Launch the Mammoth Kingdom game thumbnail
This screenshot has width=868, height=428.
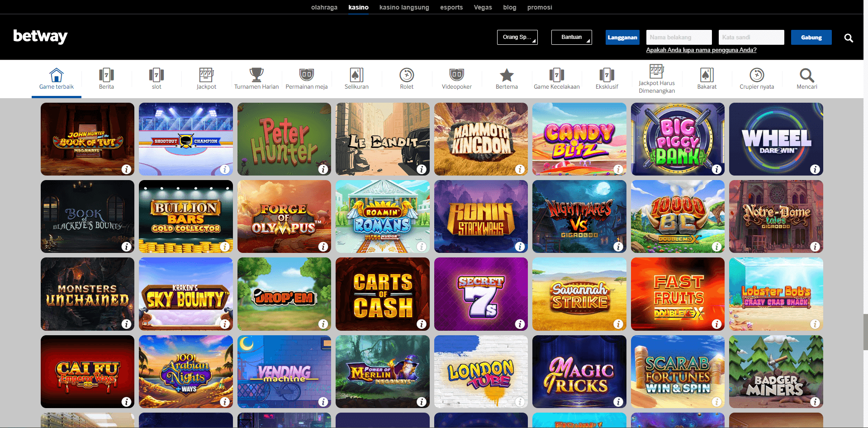[x=481, y=139]
